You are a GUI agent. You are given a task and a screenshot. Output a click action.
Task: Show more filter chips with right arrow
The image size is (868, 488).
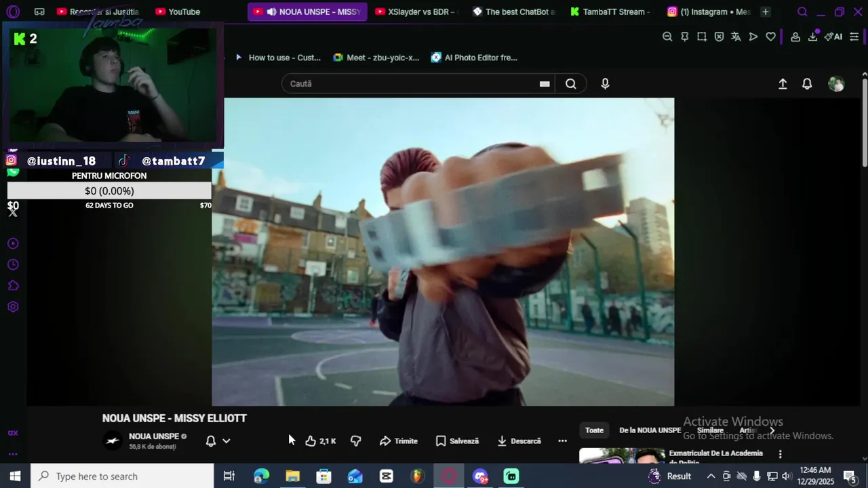pyautogui.click(x=772, y=430)
